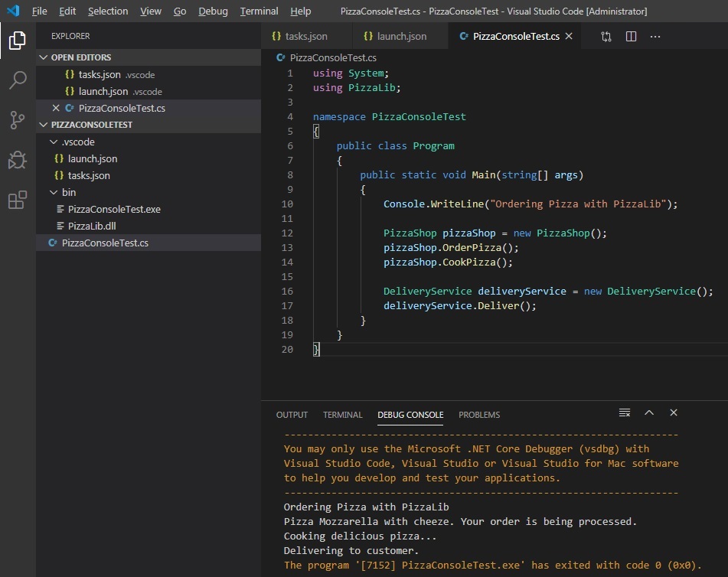This screenshot has height=577, width=728.
Task: Open the View menu
Action: [x=151, y=11]
